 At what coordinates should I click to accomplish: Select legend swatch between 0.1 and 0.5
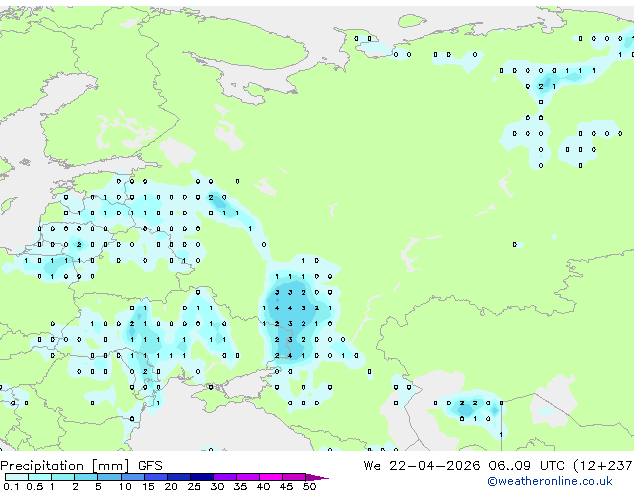(17, 477)
